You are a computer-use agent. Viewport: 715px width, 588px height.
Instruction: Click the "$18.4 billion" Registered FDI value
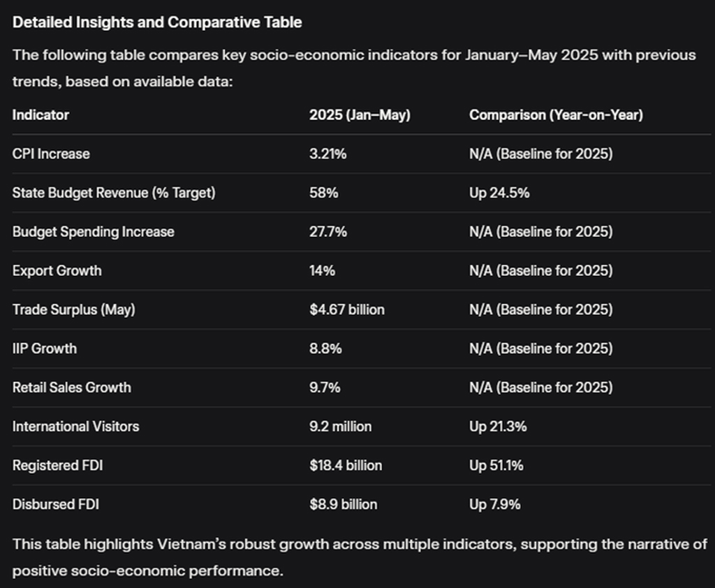pyautogui.click(x=346, y=465)
